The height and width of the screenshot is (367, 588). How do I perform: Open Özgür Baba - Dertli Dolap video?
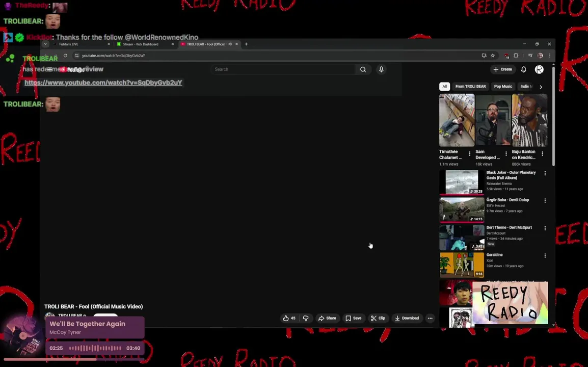[507, 200]
